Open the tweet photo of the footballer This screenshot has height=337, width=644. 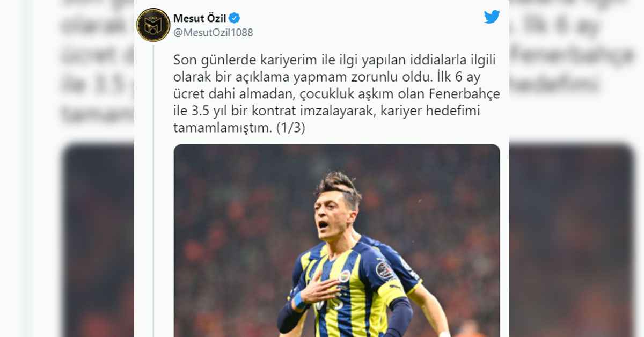click(x=336, y=240)
